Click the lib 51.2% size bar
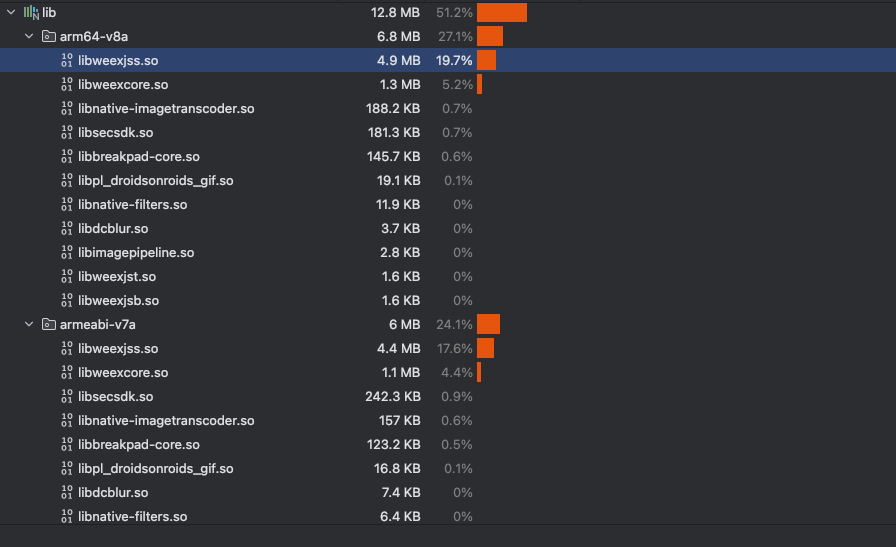The image size is (896, 547). coord(501,13)
